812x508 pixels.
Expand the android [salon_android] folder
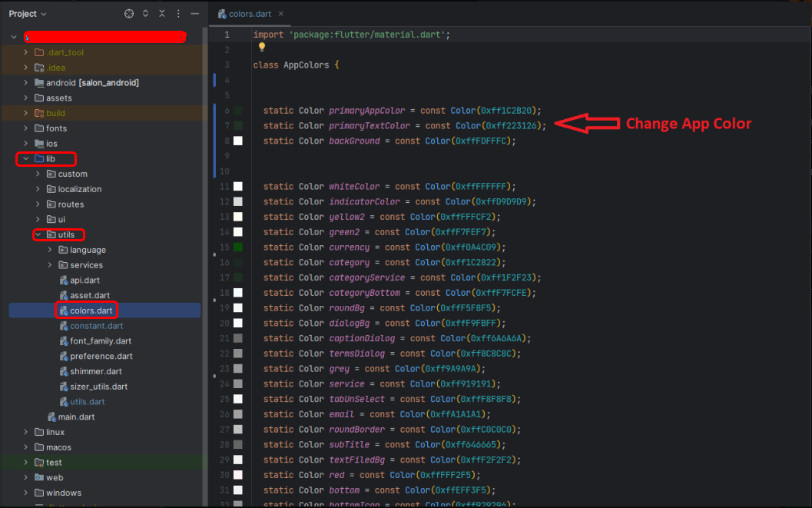[26, 83]
